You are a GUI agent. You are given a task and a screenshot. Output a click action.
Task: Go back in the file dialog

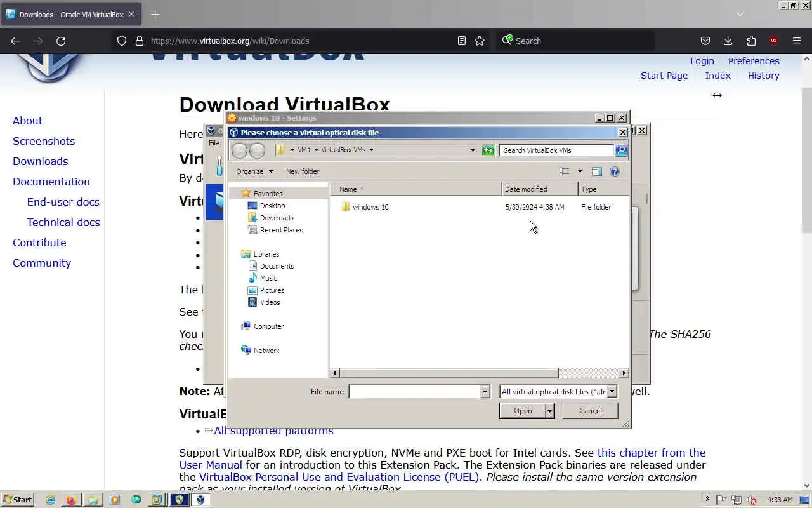[239, 150]
